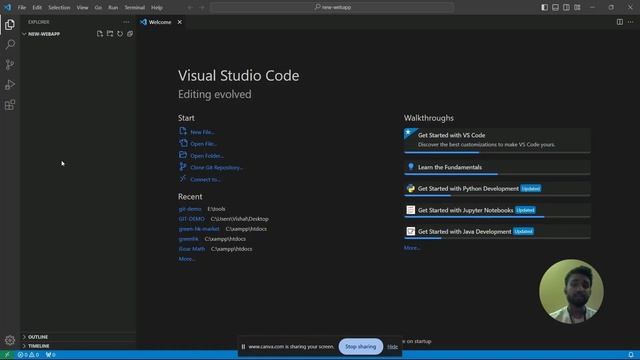Open recent project greenhk
640x360 pixels.
tap(189, 239)
